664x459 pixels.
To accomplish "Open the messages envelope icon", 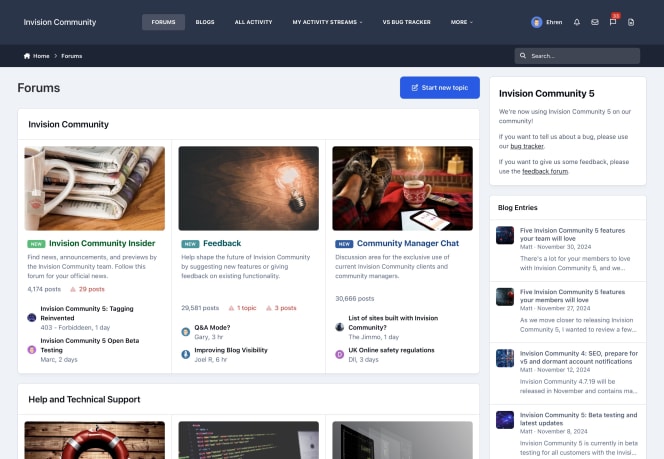I will pos(595,22).
